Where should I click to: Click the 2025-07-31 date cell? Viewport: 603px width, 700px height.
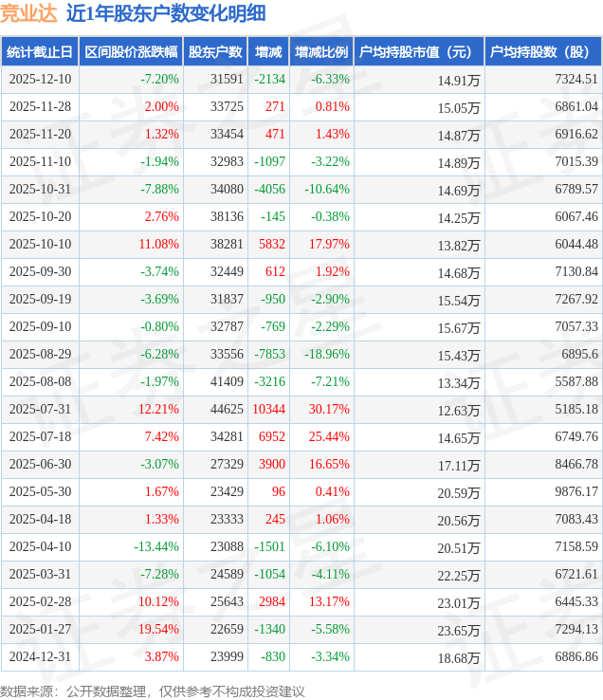(x=39, y=410)
